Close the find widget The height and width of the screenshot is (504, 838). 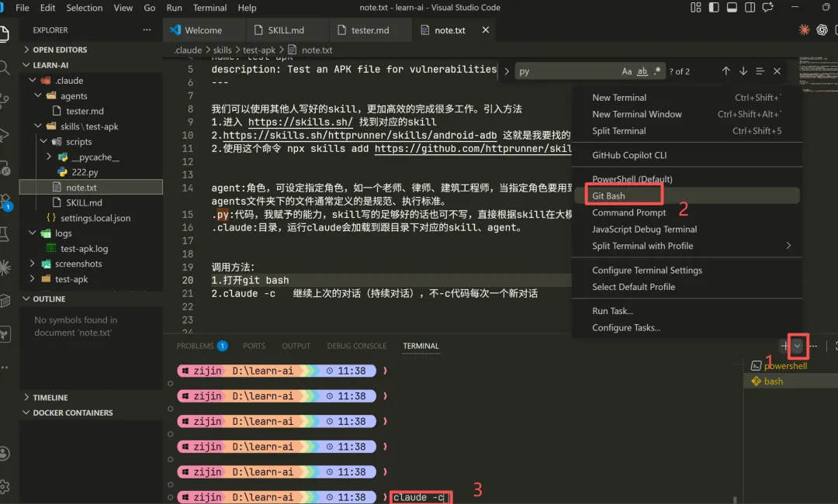[x=777, y=71]
